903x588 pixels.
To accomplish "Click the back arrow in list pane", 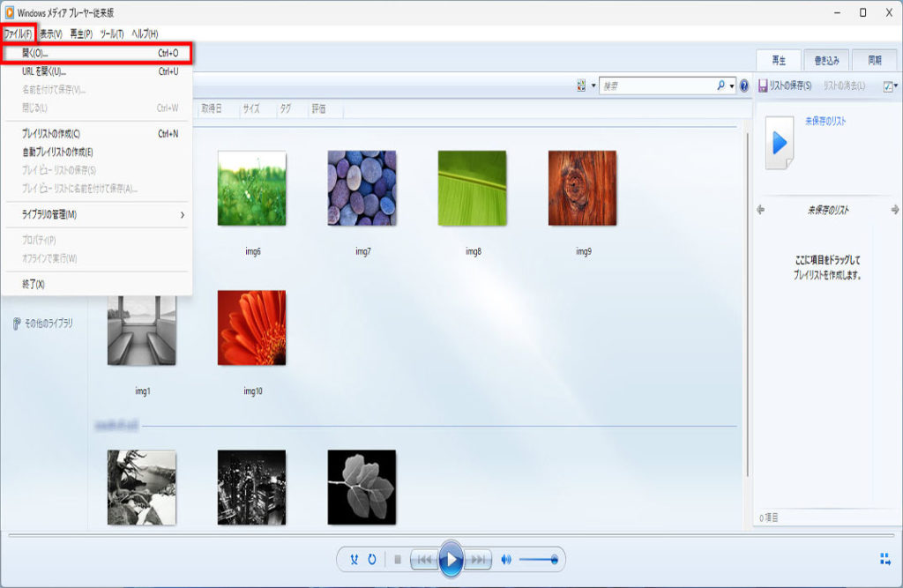I will (761, 210).
